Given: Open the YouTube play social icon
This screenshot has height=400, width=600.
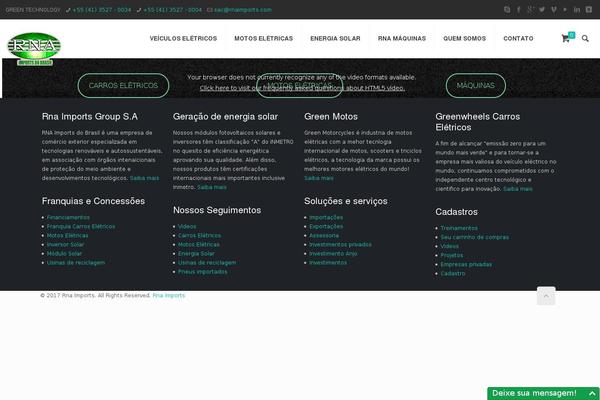Looking at the screenshot, I should 565,10.
